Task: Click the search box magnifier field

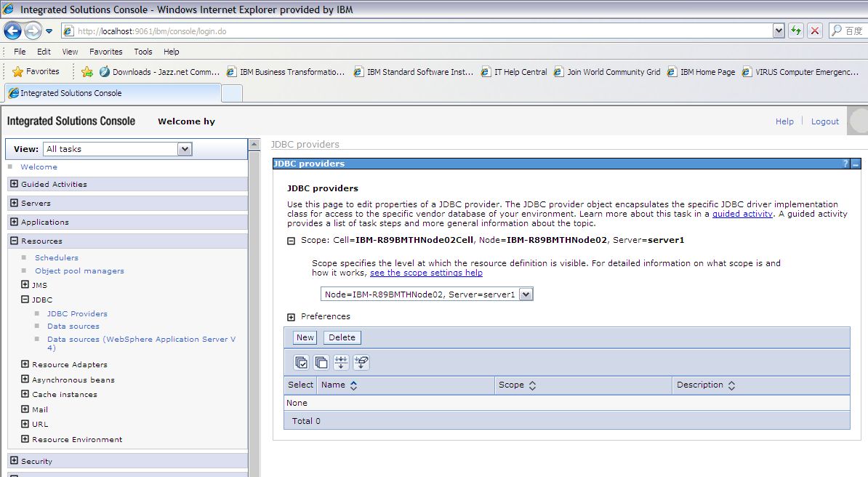Action: tap(847, 31)
